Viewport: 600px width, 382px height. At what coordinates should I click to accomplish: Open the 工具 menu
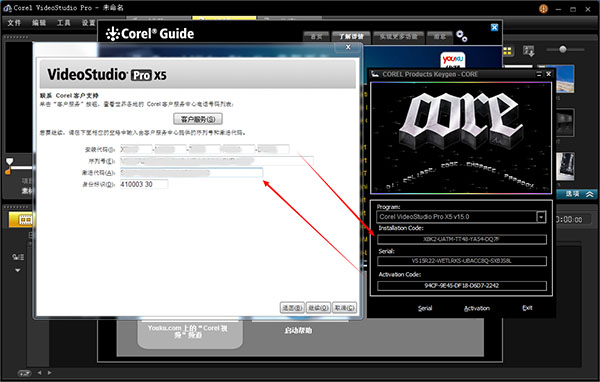click(64, 23)
